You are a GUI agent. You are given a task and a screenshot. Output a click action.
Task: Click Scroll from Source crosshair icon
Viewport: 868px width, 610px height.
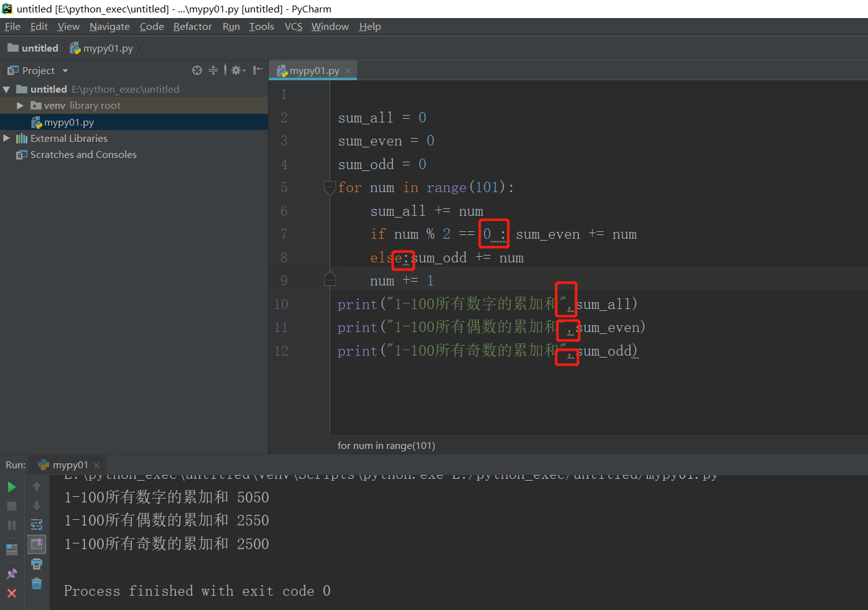pyautogui.click(x=197, y=70)
